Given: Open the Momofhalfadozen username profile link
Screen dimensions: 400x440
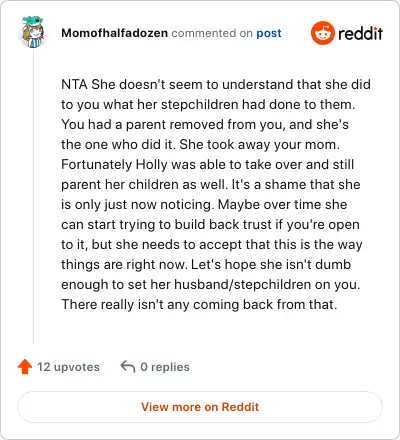Looking at the screenshot, I should point(114,33).
